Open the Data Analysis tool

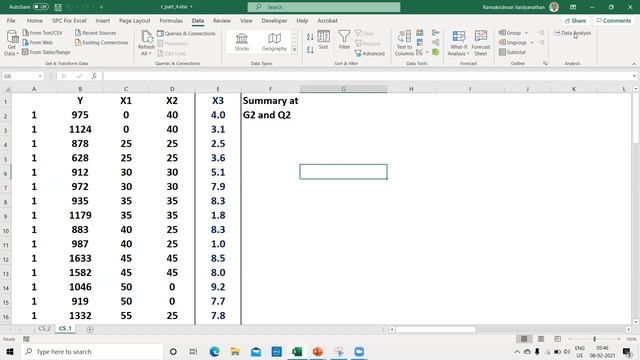[573, 33]
